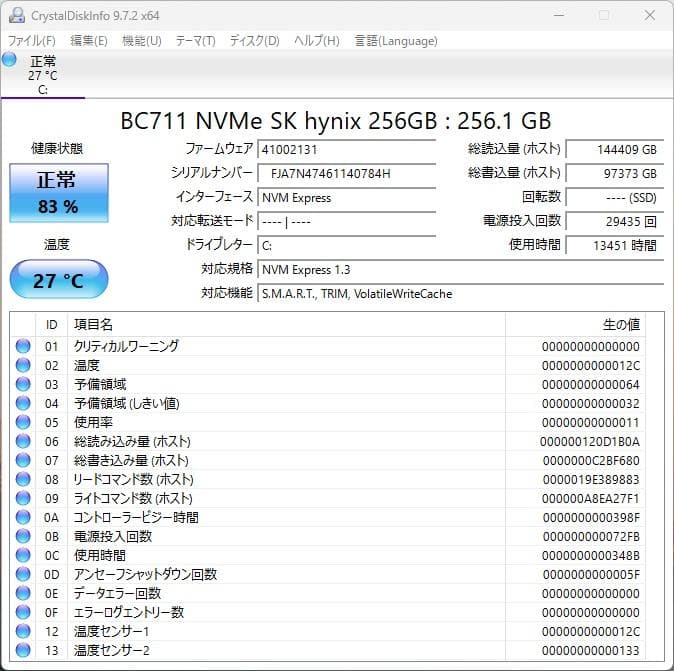This screenshot has width=674, height=671.
Task: Click status orb for エラーログエントリー数 row
Action: 23,612
